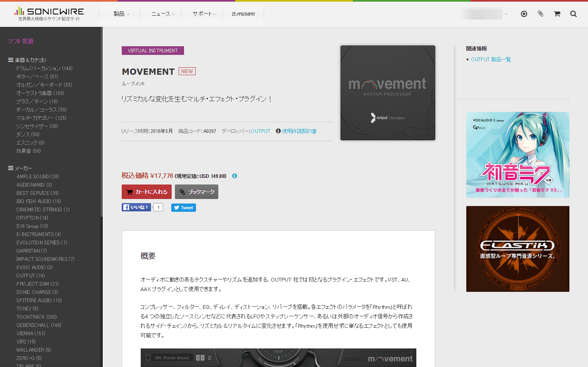Open CRYPTON (14) maker

tap(32, 218)
